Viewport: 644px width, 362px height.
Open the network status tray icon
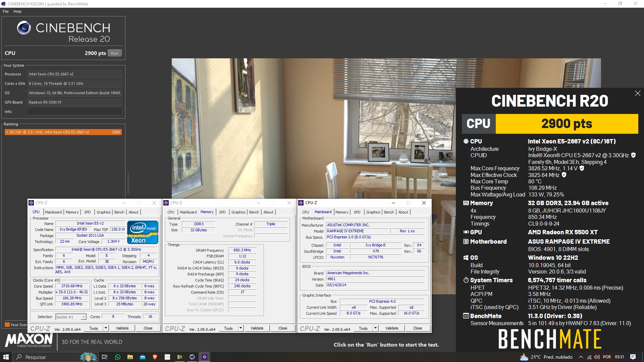coord(589,357)
